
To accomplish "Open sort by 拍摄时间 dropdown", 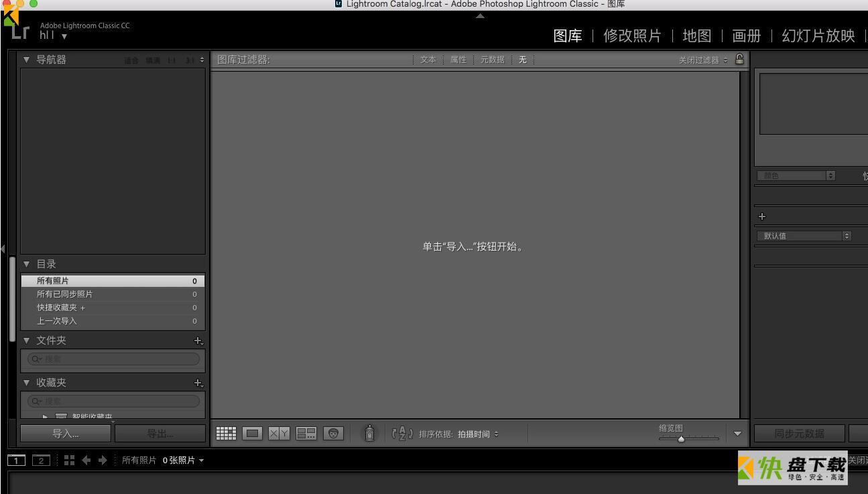I will coord(478,434).
